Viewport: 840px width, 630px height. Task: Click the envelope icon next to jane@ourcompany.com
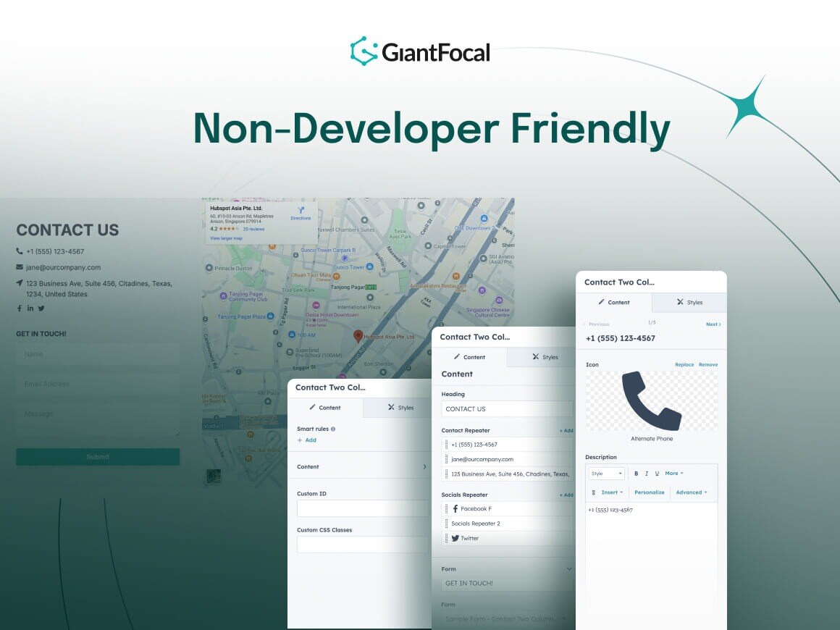(x=20, y=267)
